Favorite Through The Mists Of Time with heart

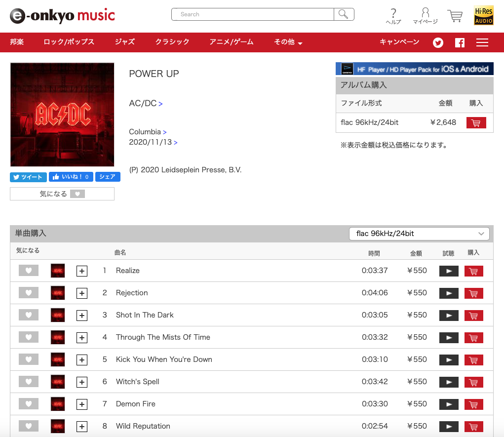[x=29, y=337]
